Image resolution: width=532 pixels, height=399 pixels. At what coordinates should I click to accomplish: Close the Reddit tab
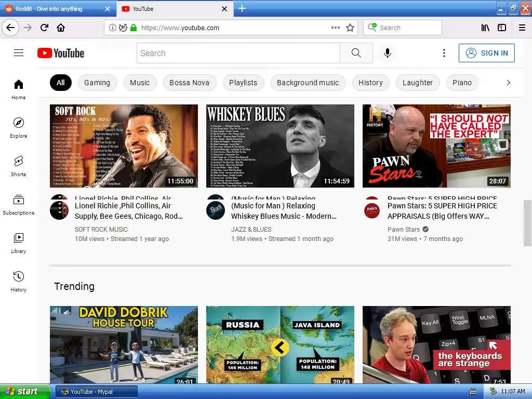pos(108,9)
